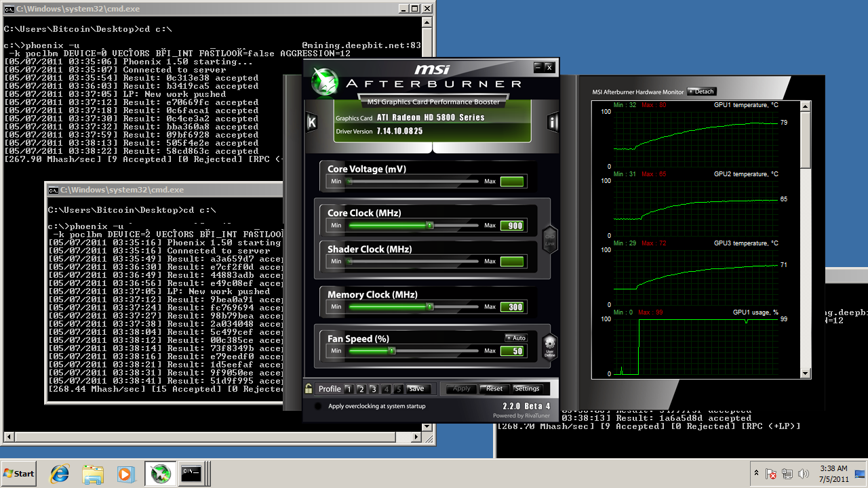Click the Shader Clock slider track
The image size is (868, 488).
point(413,261)
